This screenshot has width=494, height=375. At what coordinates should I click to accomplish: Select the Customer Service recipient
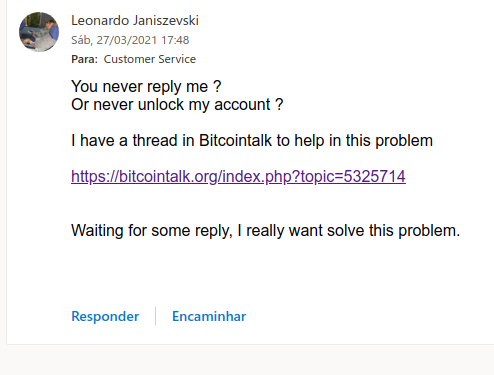click(150, 59)
